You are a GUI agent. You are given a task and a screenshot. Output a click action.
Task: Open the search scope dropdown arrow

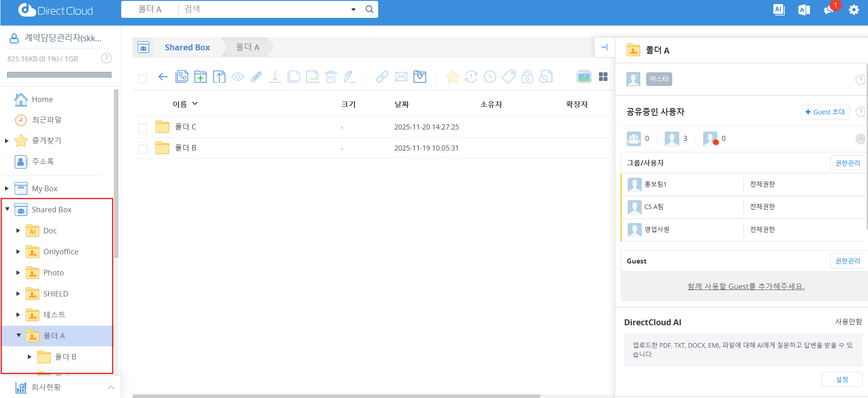[x=353, y=10]
